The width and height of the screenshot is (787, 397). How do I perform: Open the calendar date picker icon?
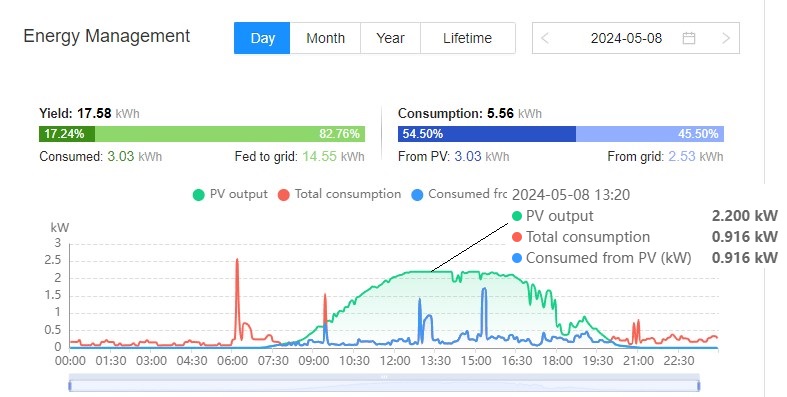tap(689, 38)
